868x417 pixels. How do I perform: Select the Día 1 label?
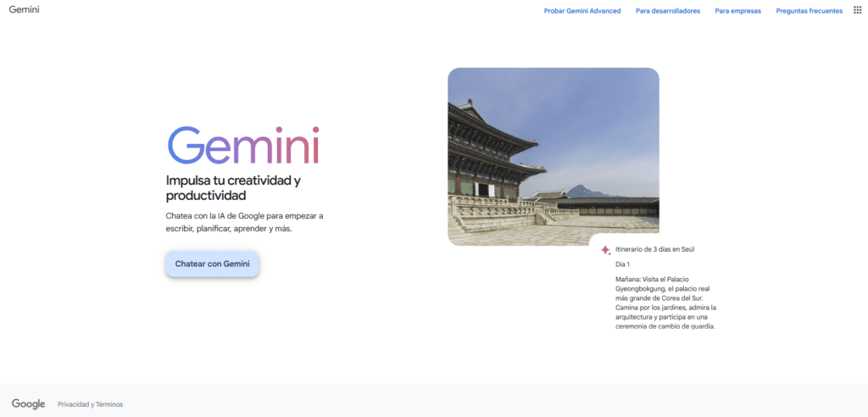pos(622,264)
